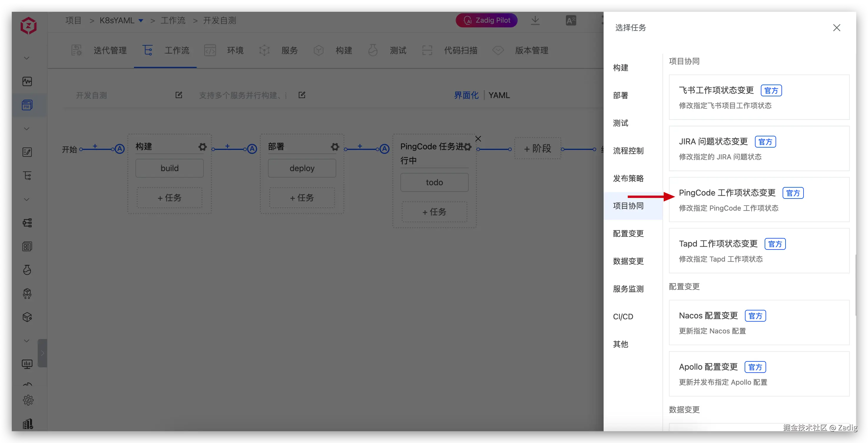Click the language translate icon in the header
868x443 pixels.
(571, 21)
